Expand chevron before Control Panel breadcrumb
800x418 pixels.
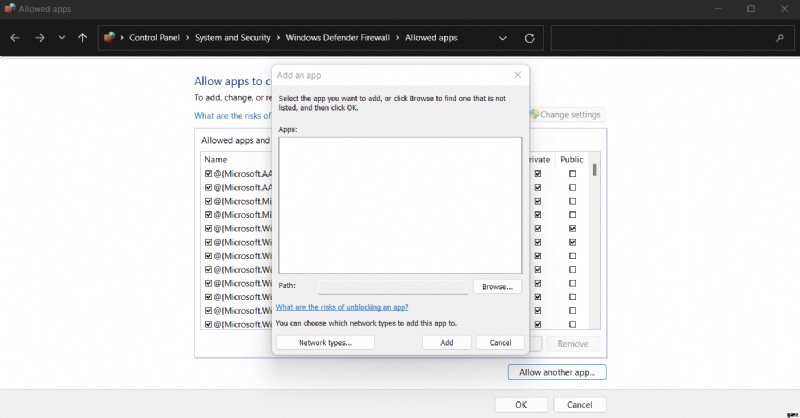[x=122, y=38]
